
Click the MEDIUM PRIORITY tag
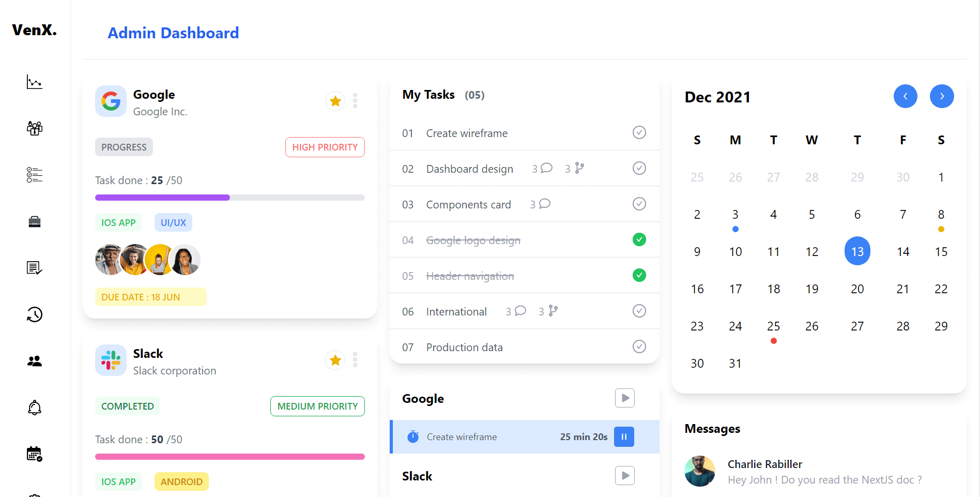317,406
